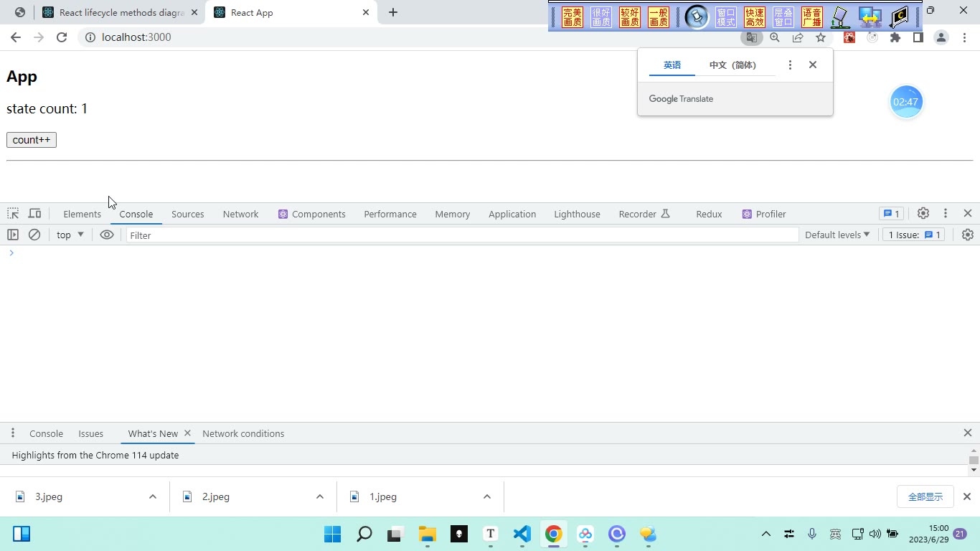Viewport: 980px width, 551px height.
Task: Share this page icon
Action: (x=798, y=37)
